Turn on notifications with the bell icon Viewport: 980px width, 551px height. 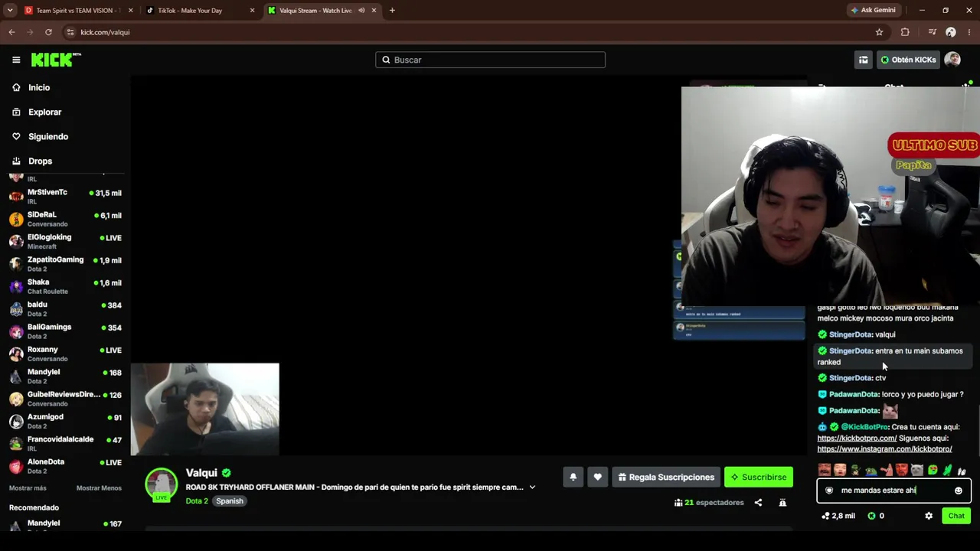click(x=573, y=477)
